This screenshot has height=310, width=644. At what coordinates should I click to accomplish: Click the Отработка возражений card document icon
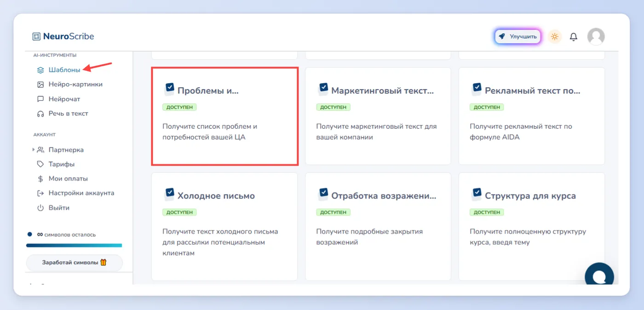point(323,194)
